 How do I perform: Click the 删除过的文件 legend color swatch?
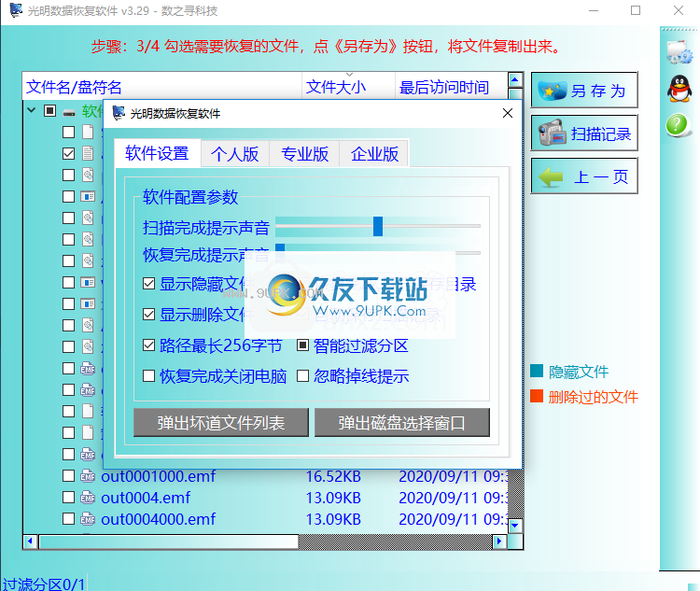(537, 396)
